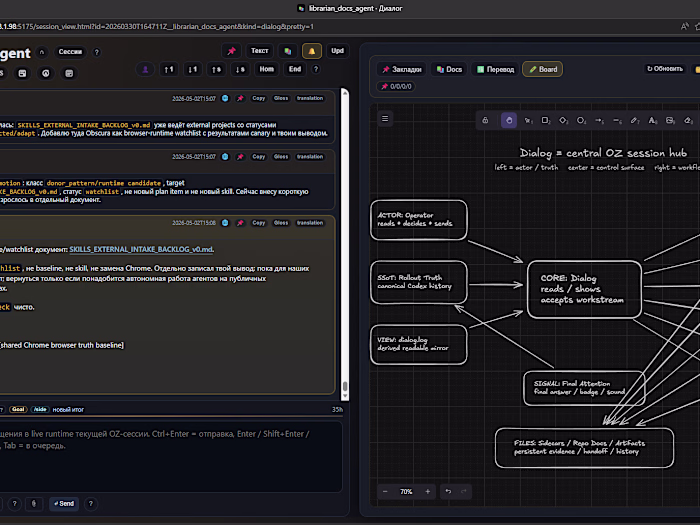Image resolution: width=700 pixels, height=525 pixels.
Task: Focus the message input text area
Action: tap(170, 456)
